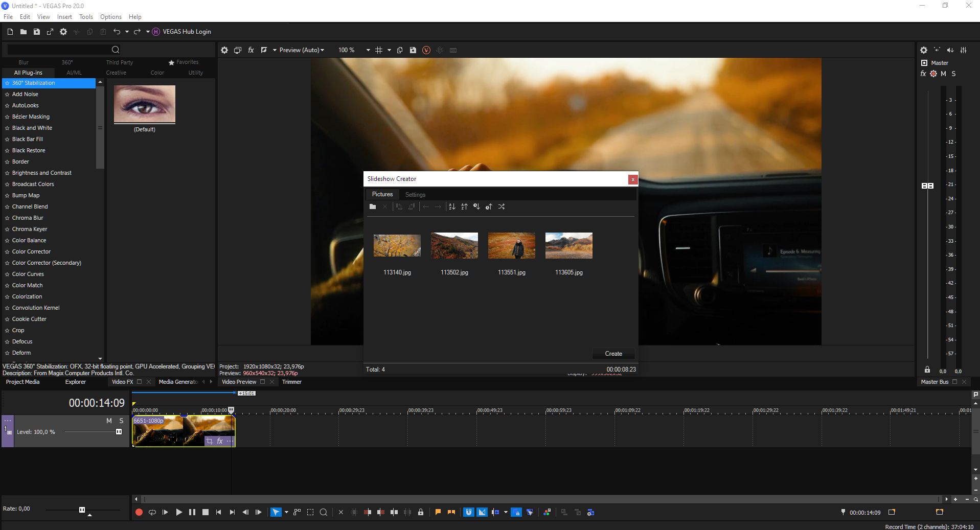
Task: Close the Slideshow Creator dialog
Action: 633,179
